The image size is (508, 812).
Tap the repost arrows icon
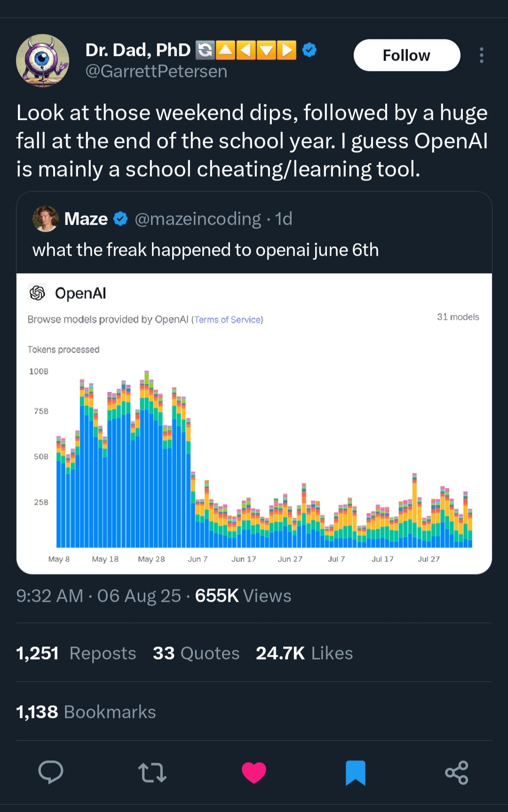pyautogui.click(x=152, y=772)
